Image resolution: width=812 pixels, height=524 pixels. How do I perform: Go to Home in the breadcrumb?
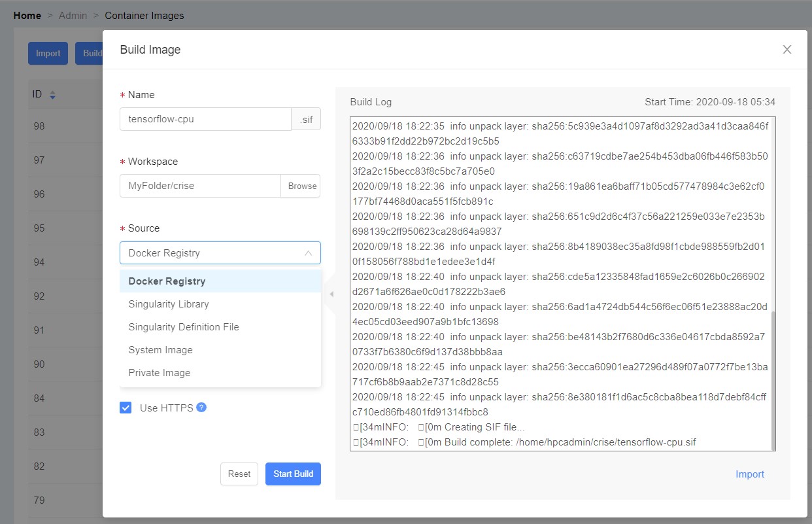[x=27, y=15]
